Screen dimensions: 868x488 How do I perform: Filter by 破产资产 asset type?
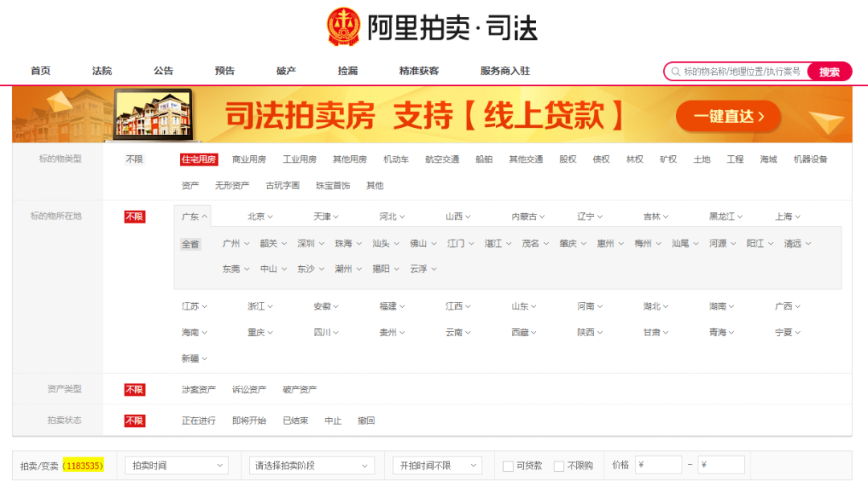coord(300,390)
